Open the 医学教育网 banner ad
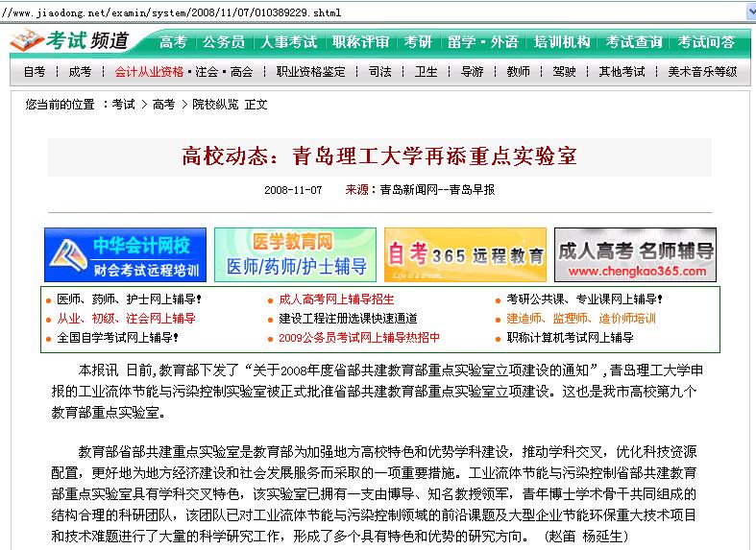This screenshot has width=756, height=550. click(x=294, y=254)
